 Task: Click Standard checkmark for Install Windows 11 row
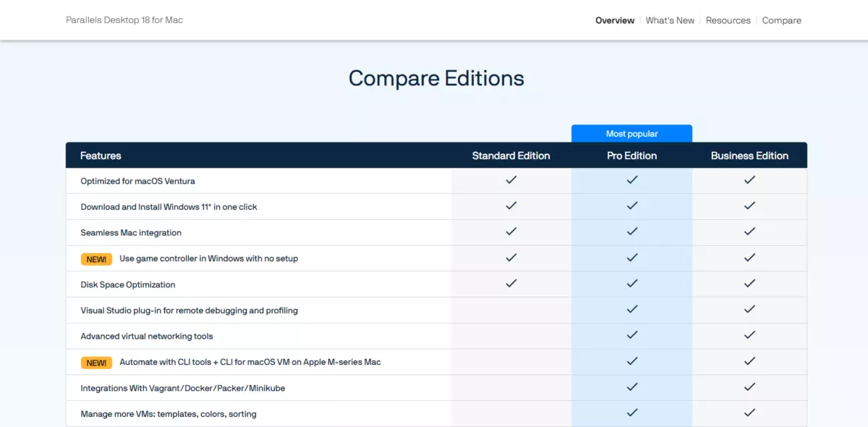[x=511, y=206]
